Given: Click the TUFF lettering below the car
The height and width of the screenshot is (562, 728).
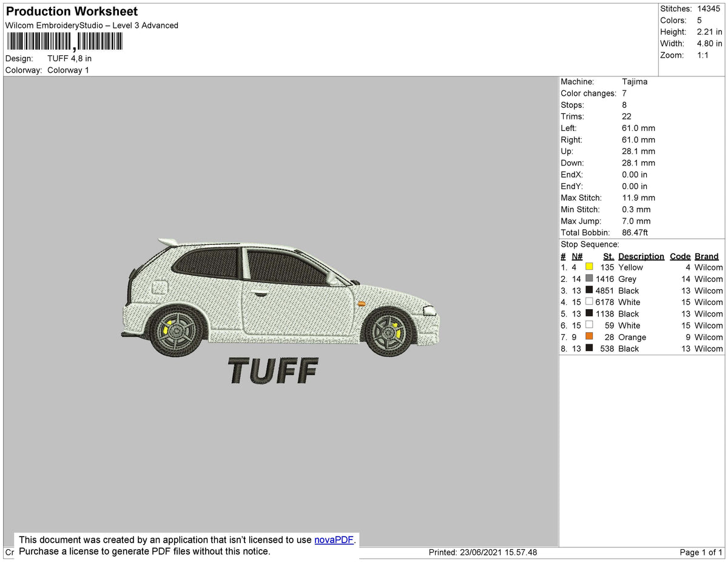Looking at the screenshot, I should (x=272, y=372).
